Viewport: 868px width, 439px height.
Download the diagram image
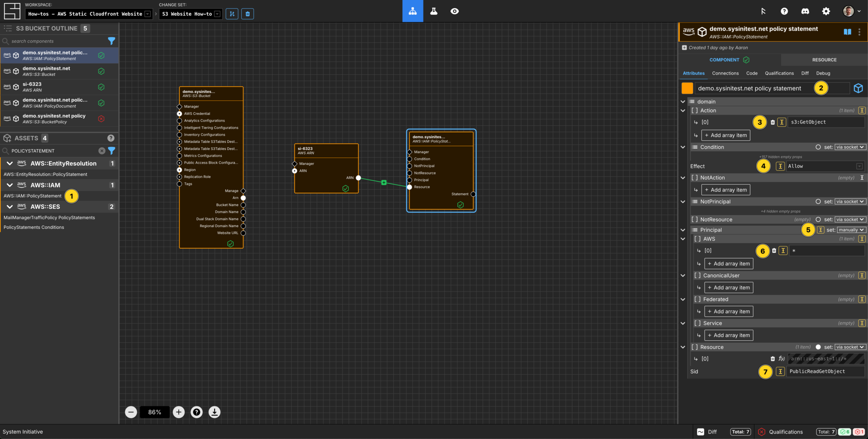215,412
